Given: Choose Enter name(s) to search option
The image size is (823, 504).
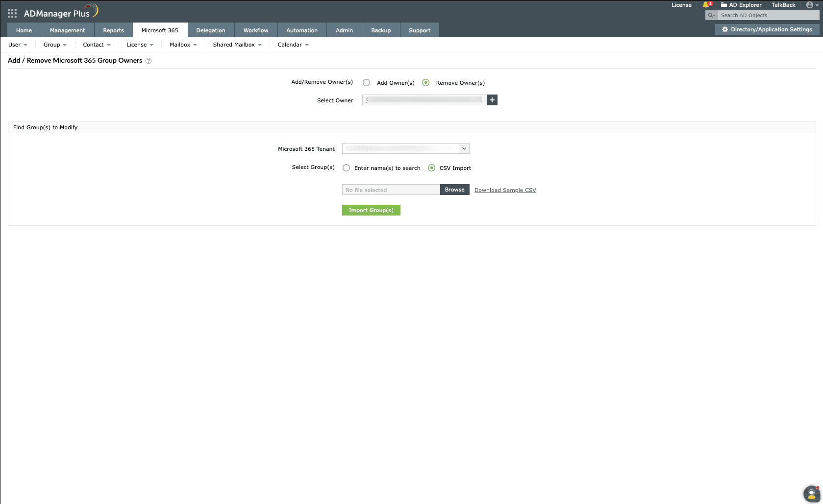Looking at the screenshot, I should [x=346, y=168].
